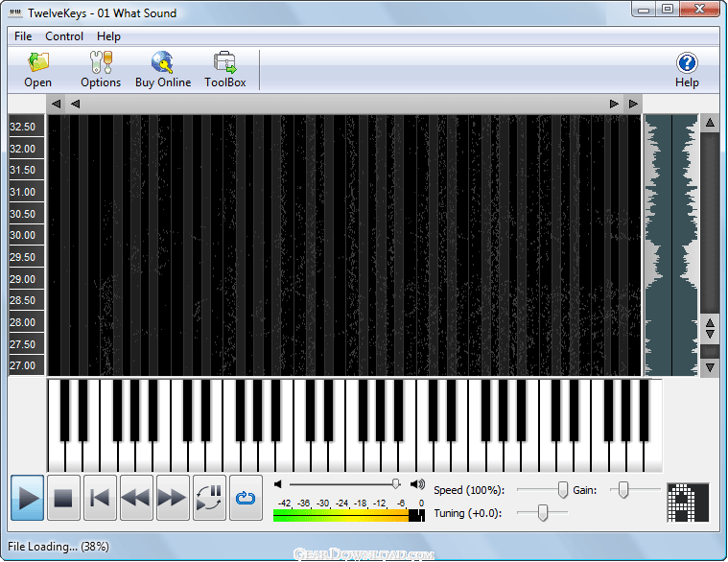Screen dimensions: 728x562
Task: Start playback with the Play button
Action: [x=28, y=498]
